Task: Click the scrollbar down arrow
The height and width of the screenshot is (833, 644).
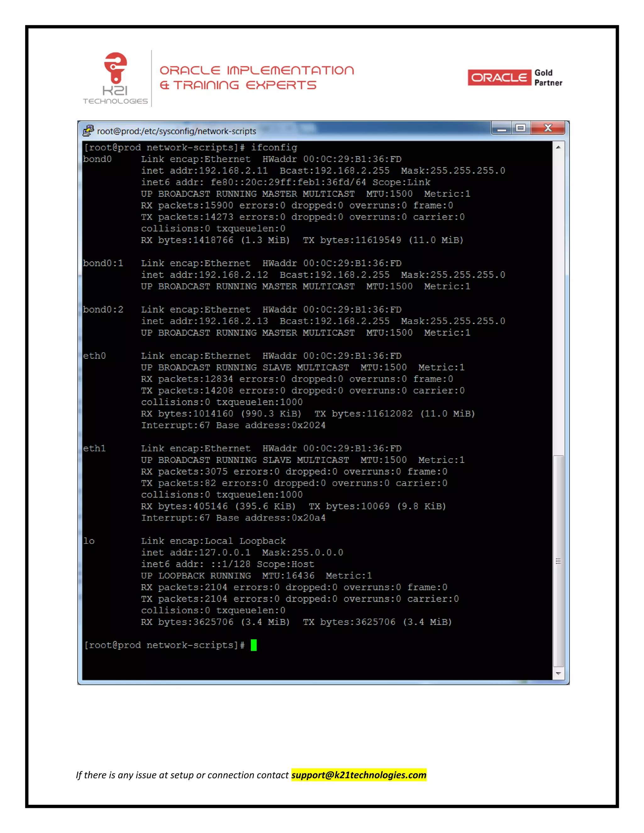Action: (x=558, y=674)
